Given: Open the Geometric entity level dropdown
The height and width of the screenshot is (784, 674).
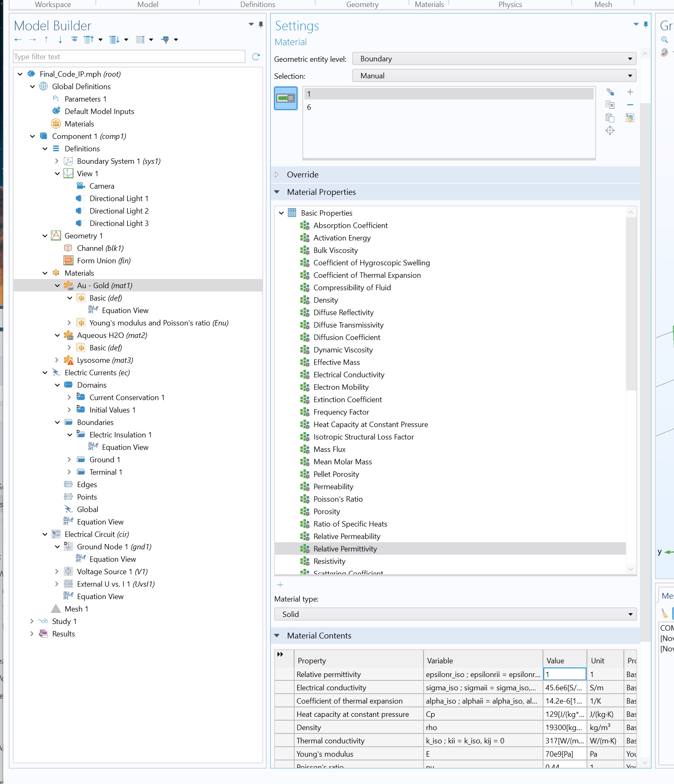Looking at the screenshot, I should [494, 59].
